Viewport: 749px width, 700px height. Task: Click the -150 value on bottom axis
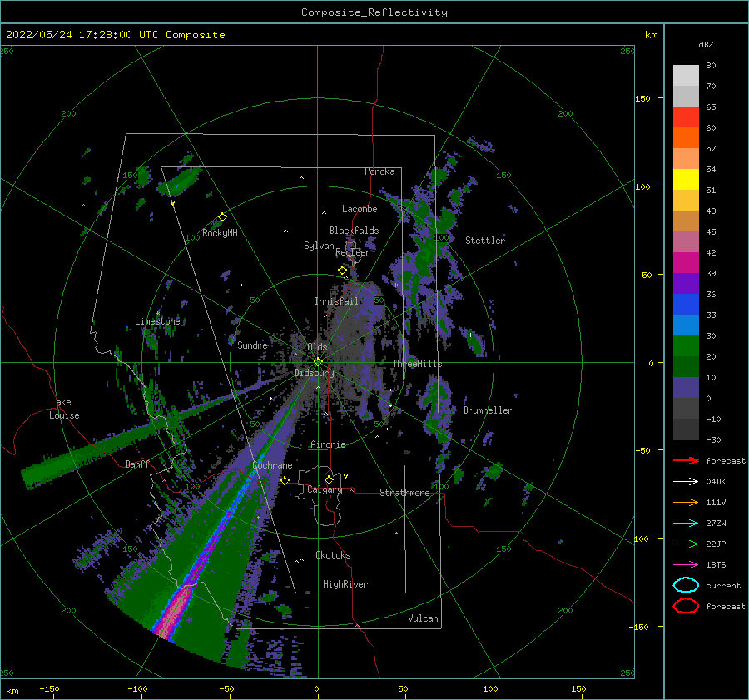[x=49, y=688]
